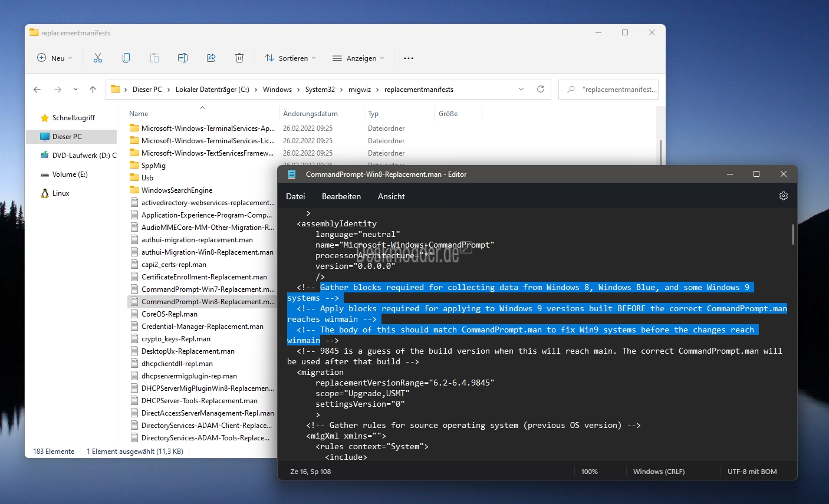Image resolution: width=829 pixels, height=504 pixels.
Task: Select Dieser PC in navigation pane
Action: (71, 137)
